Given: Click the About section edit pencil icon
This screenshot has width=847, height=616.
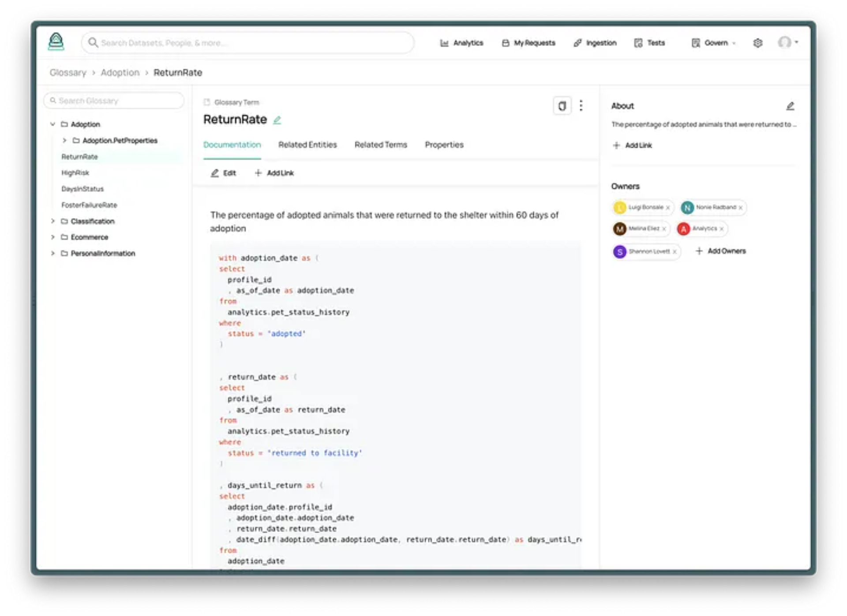Looking at the screenshot, I should [x=790, y=106].
